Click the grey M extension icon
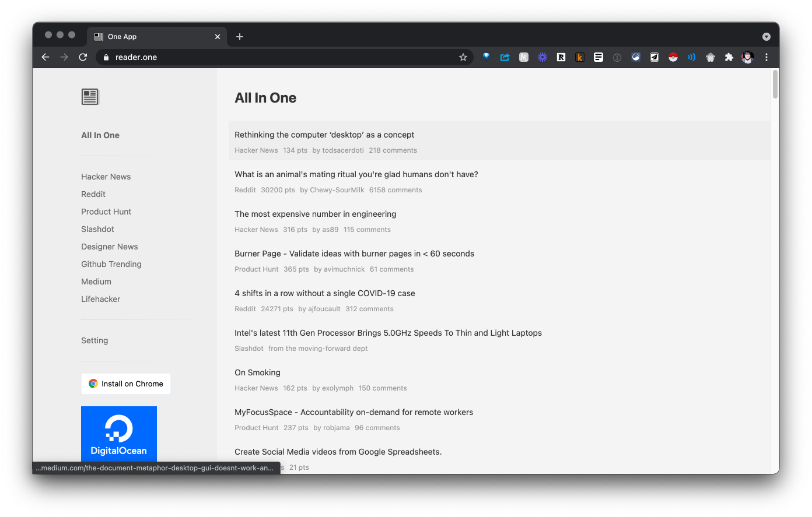Screen dimensions: 812x517 (x=524, y=57)
